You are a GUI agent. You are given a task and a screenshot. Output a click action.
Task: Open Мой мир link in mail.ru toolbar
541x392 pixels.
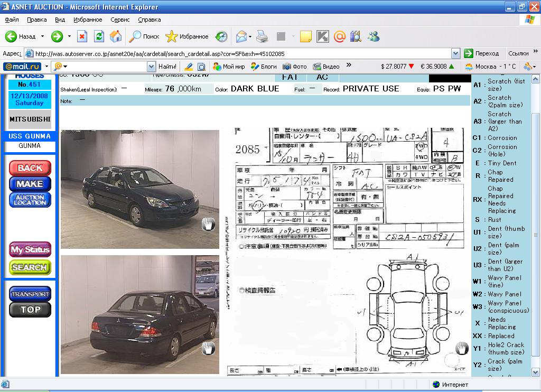[x=229, y=66]
